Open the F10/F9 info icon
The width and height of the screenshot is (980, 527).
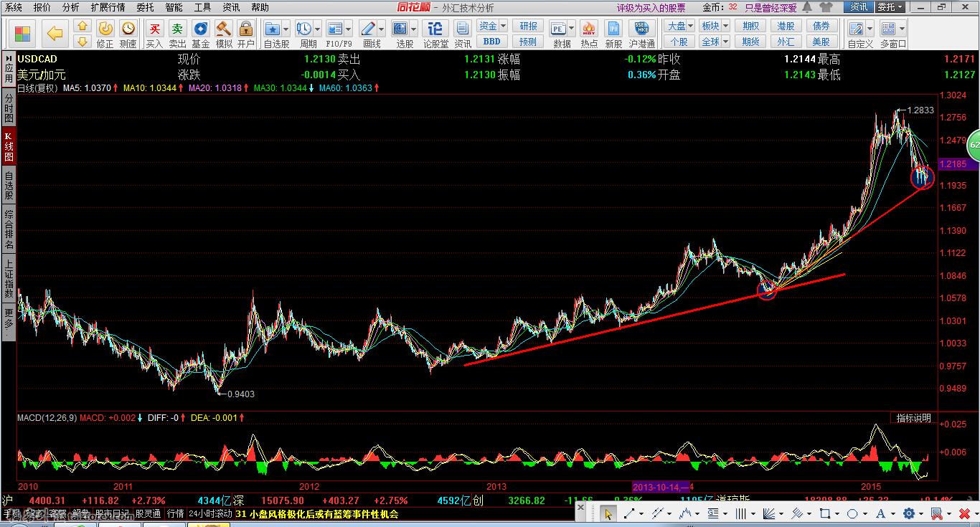coord(335,29)
